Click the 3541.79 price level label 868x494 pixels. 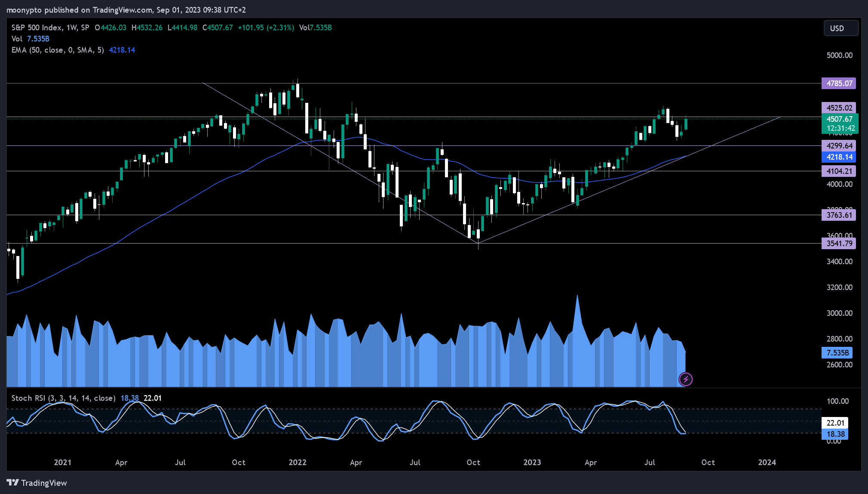tap(839, 244)
